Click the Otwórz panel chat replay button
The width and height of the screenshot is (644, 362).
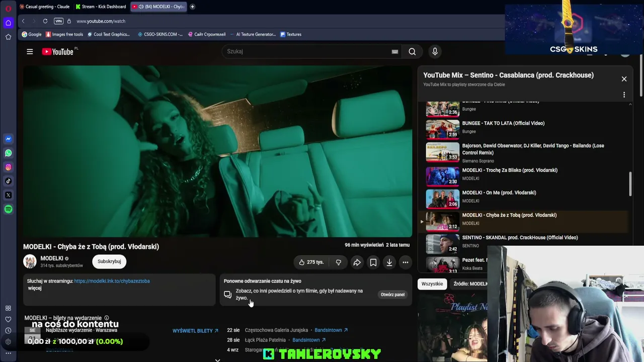(x=392, y=295)
